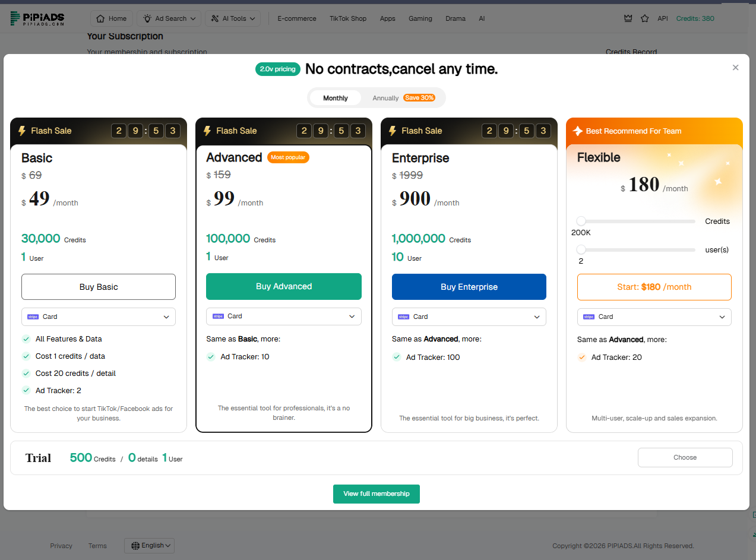Open the English language selector
Image resolution: width=756 pixels, height=560 pixels.
[x=150, y=545]
